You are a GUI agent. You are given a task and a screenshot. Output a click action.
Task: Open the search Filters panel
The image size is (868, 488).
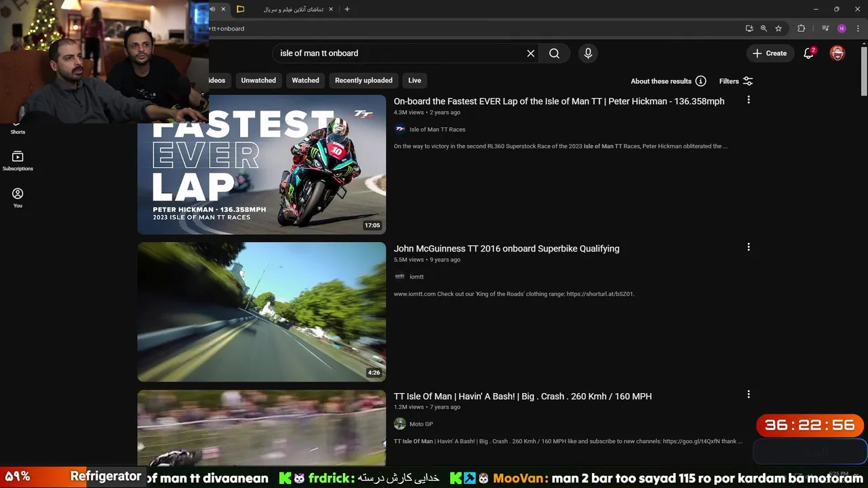[x=736, y=81]
